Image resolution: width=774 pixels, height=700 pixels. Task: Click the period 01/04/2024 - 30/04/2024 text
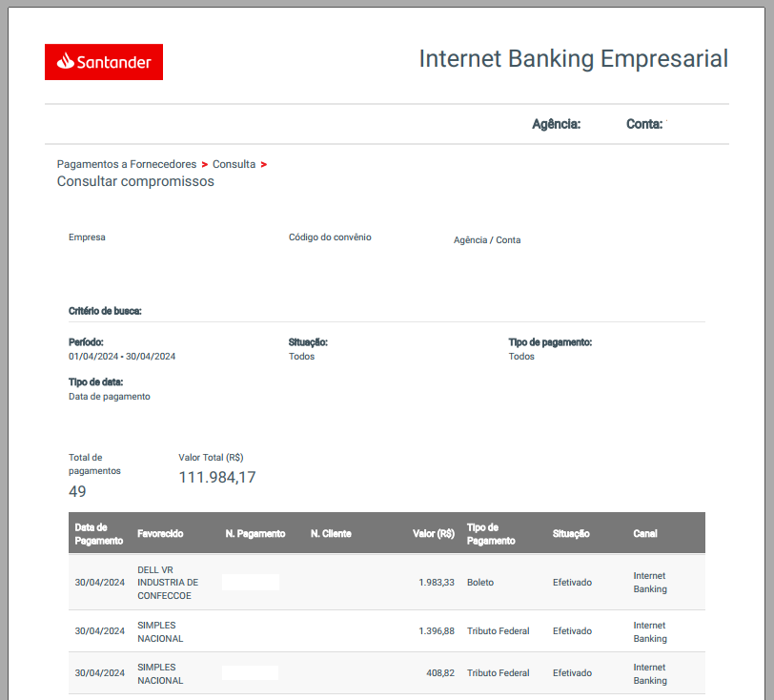click(x=122, y=356)
